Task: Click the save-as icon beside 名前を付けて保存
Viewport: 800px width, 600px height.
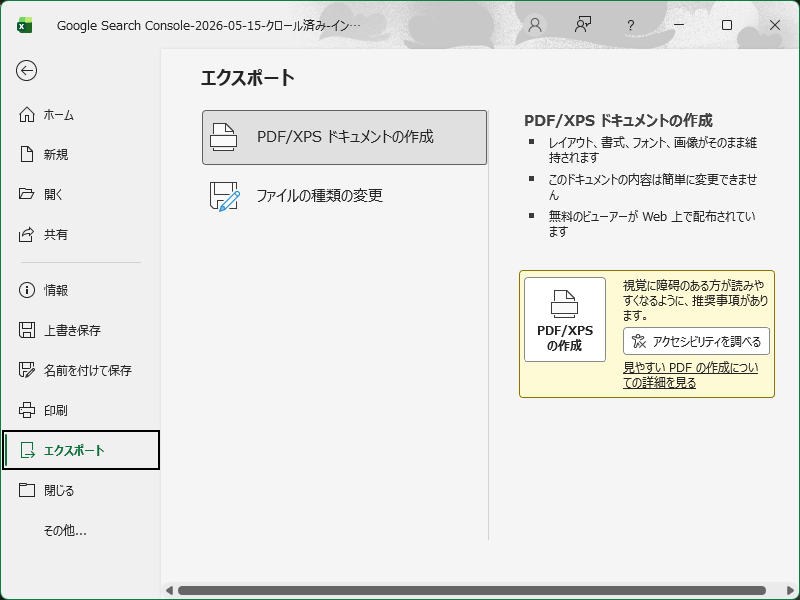Action: click(x=27, y=370)
